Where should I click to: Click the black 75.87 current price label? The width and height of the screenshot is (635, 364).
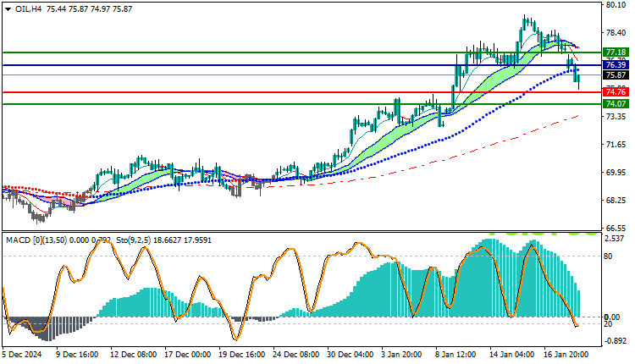[x=616, y=74]
